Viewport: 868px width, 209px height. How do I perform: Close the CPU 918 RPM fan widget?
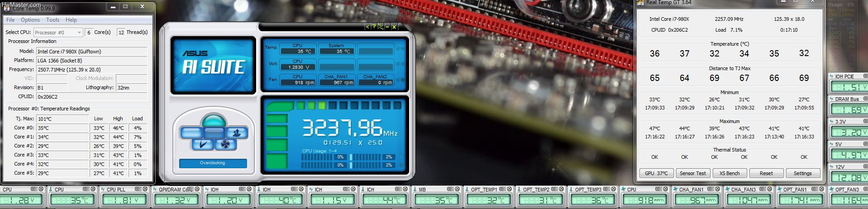pos(665,189)
